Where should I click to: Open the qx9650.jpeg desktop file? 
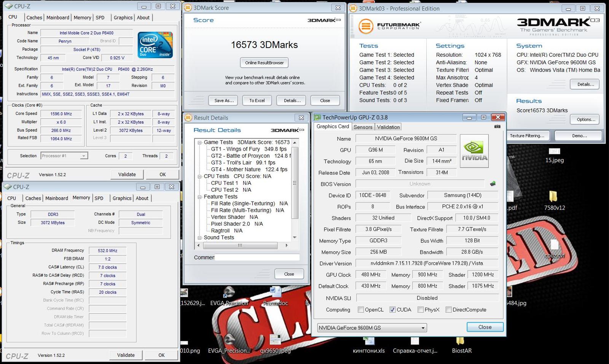pyautogui.click(x=275, y=344)
